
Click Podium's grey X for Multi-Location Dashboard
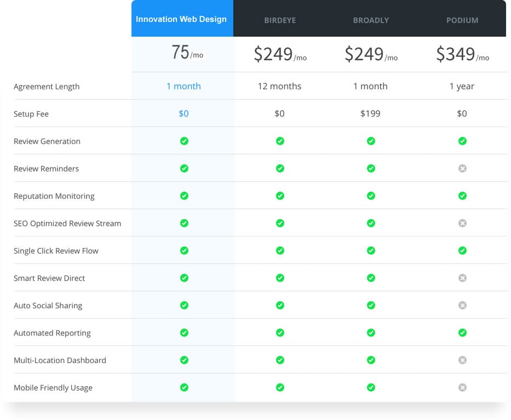click(462, 360)
